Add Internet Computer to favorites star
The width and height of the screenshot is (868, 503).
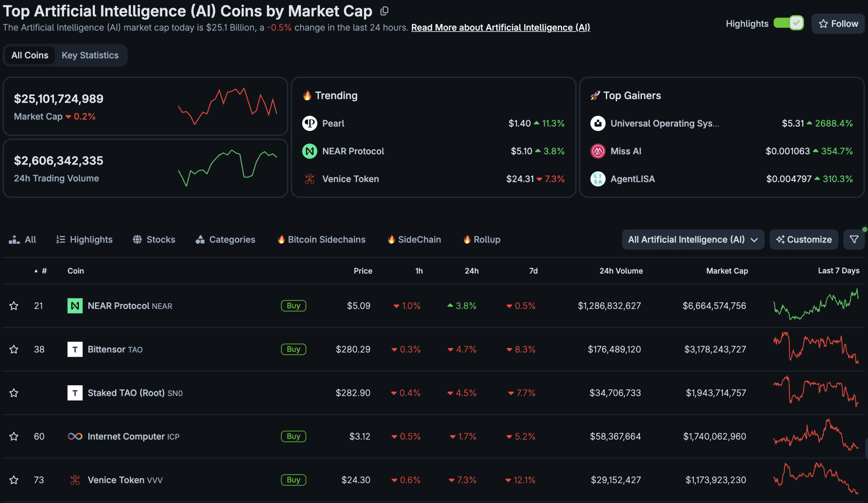pyautogui.click(x=14, y=437)
